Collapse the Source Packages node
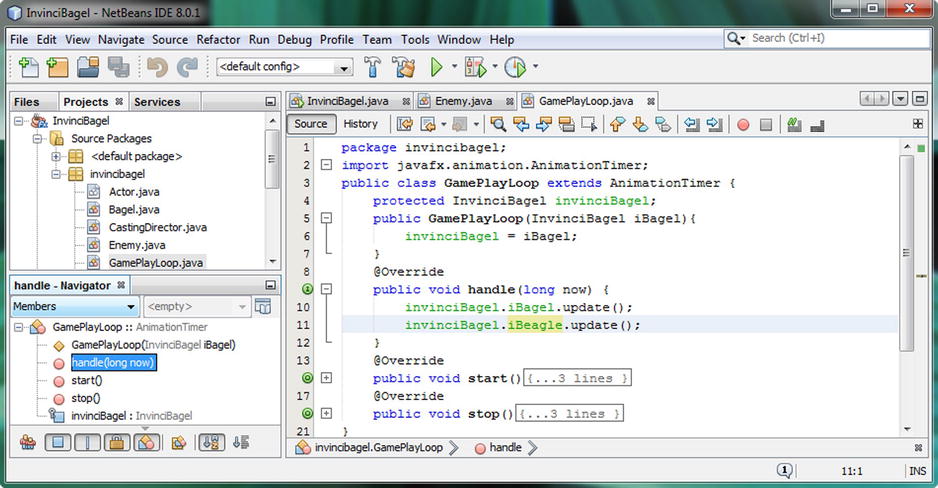Viewport: 938px width, 488px height. [x=37, y=139]
